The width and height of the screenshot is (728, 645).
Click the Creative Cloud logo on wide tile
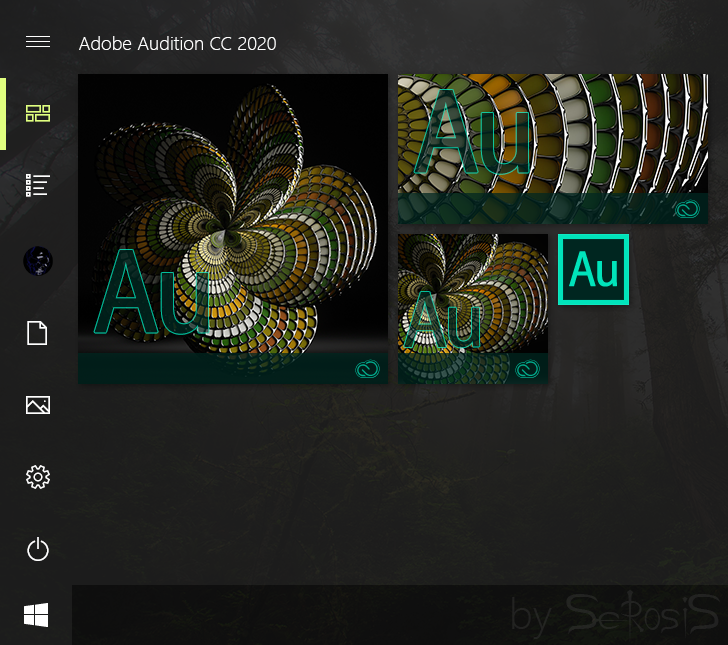tap(687, 209)
